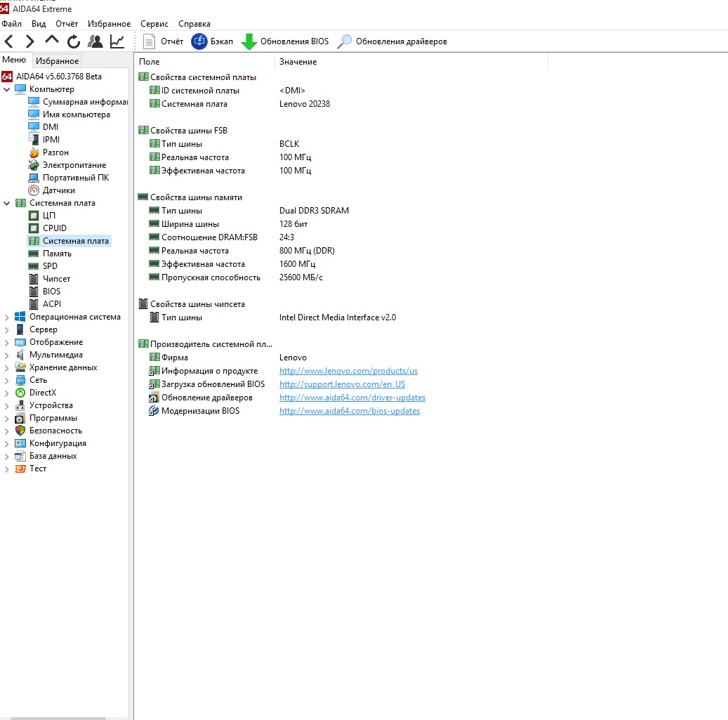This screenshot has height=720, width=728.
Task: Select the Чипсет chip icon
Action: 34,279
